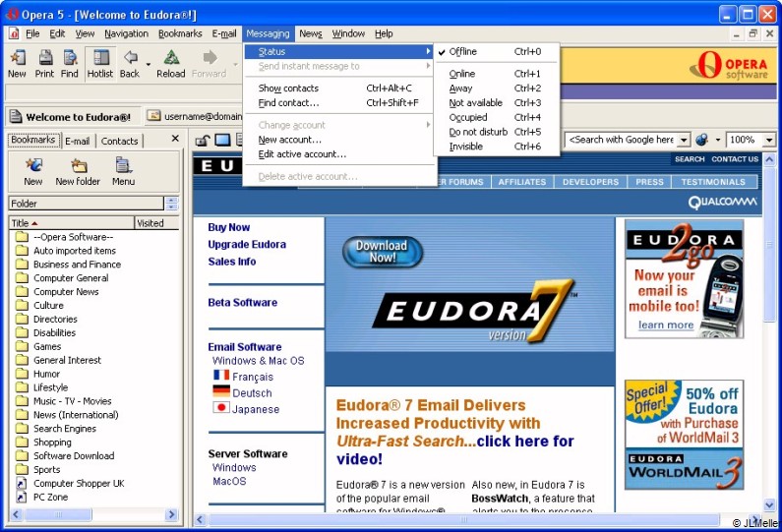Click the Opera software logo banner

coord(729,65)
